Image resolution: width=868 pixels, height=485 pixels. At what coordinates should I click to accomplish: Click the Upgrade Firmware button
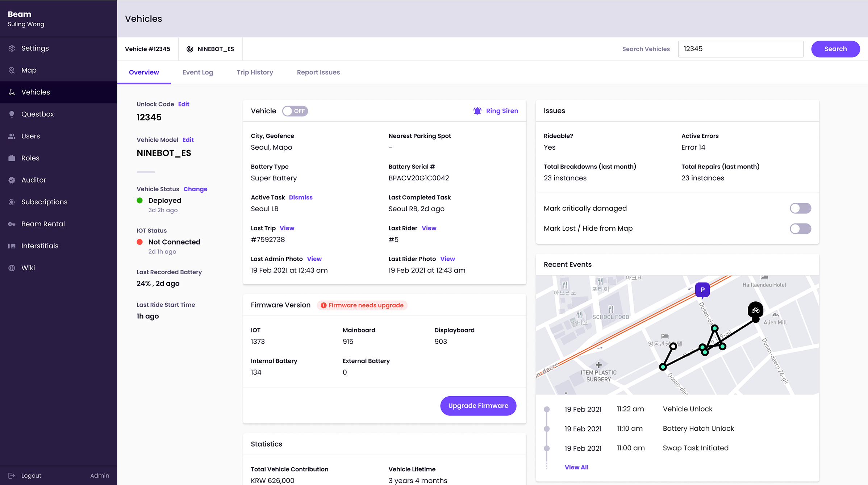point(478,406)
